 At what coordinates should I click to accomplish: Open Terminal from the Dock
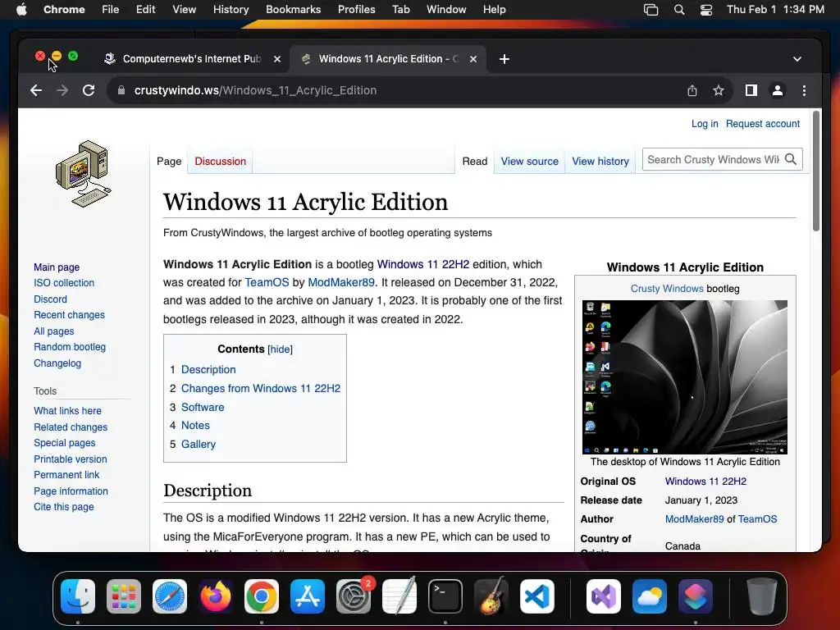[x=445, y=596]
